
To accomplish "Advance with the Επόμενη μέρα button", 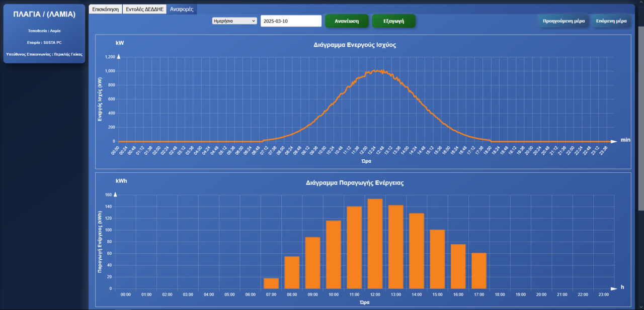I will [x=611, y=21].
